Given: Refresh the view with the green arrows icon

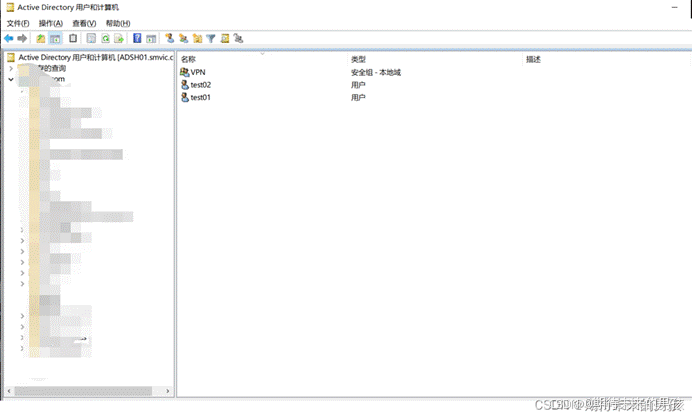Looking at the screenshot, I should [105, 39].
